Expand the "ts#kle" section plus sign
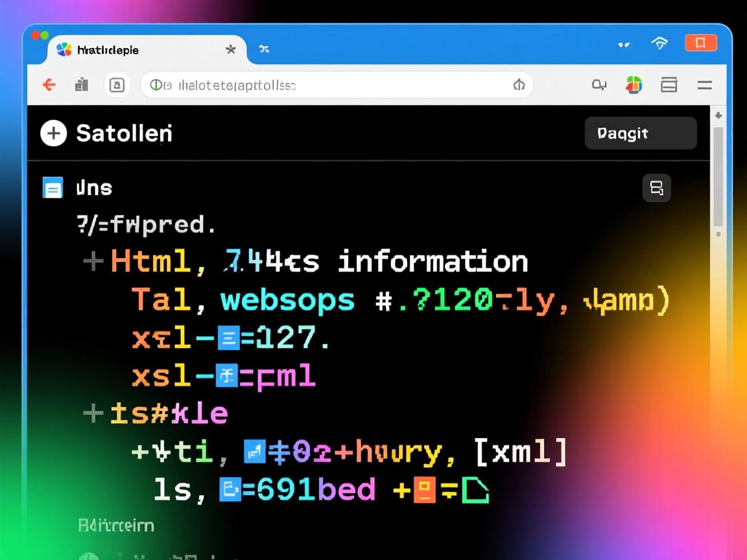This screenshot has height=560, width=747. [x=93, y=413]
